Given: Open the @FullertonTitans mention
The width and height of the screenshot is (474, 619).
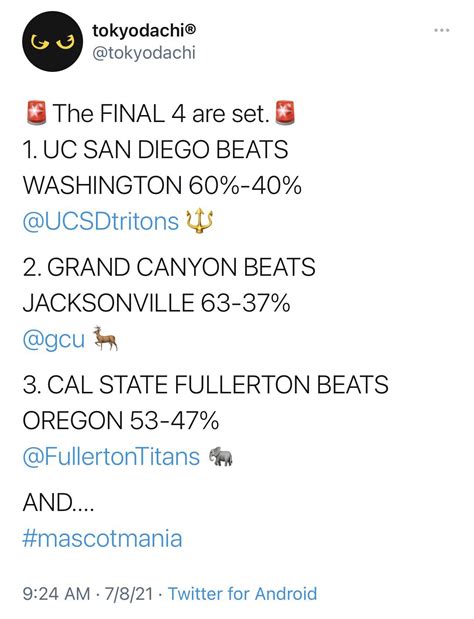Looking at the screenshot, I should tap(112, 457).
